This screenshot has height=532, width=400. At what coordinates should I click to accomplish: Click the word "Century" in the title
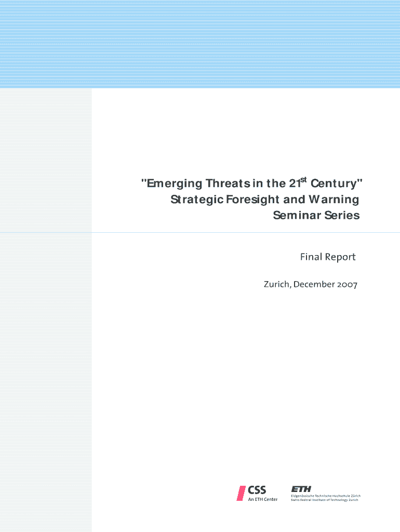335,184
